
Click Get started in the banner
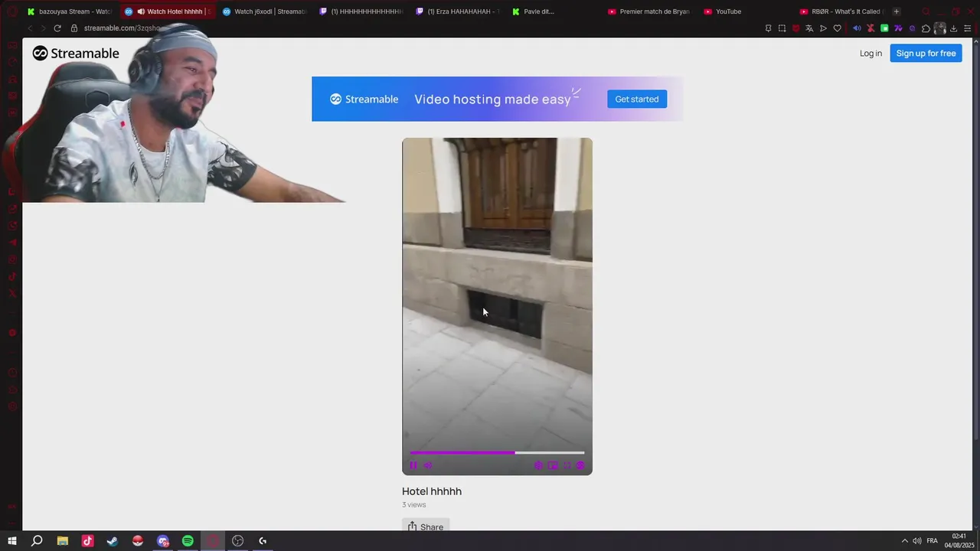coord(637,99)
